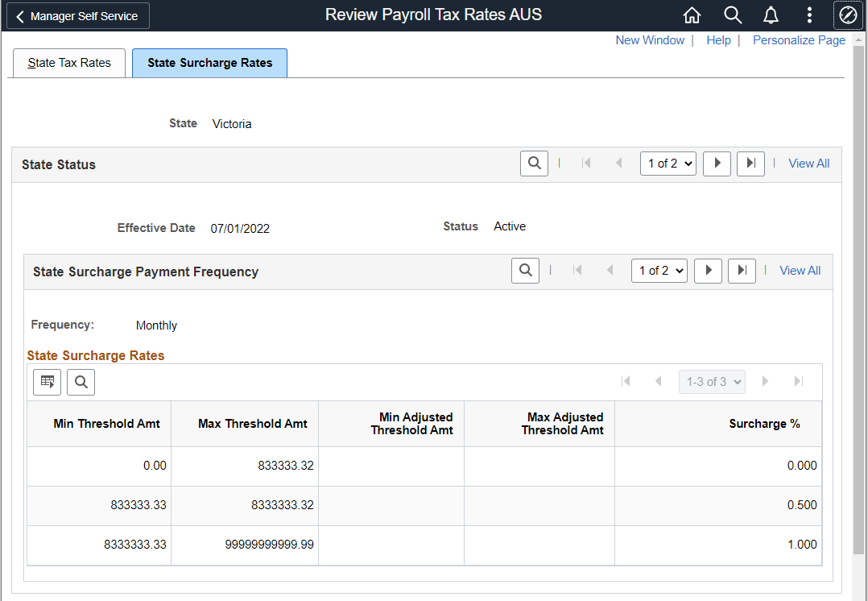Click the Home icon in the header
The image size is (868, 601).
[x=691, y=15]
